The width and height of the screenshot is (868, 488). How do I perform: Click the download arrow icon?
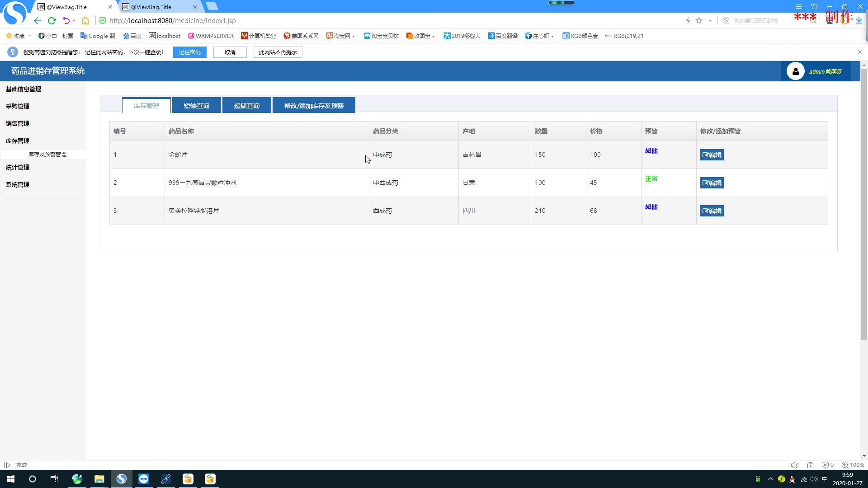click(859, 20)
